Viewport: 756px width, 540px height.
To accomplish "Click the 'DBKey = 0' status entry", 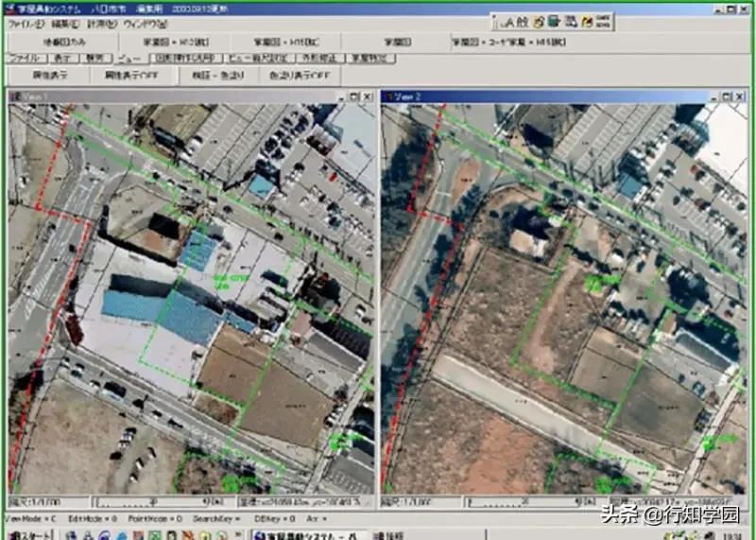I will click(x=274, y=519).
